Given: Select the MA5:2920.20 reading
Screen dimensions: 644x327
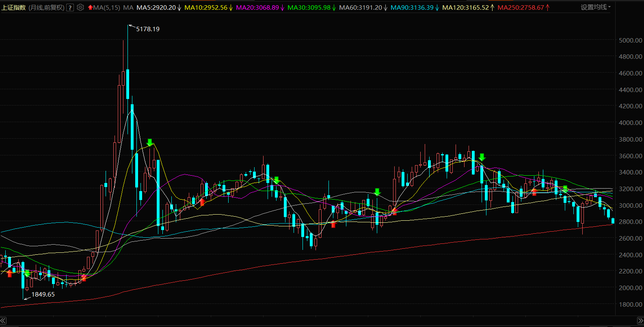Looking at the screenshot, I should [156, 7].
